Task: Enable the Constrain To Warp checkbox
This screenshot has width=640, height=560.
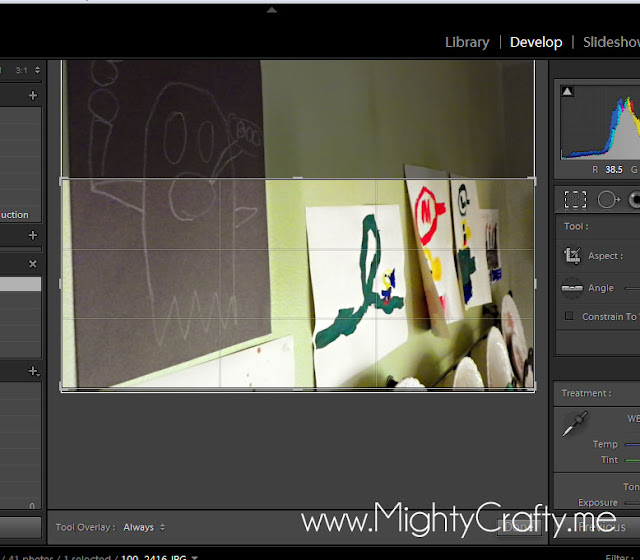Action: tap(569, 316)
